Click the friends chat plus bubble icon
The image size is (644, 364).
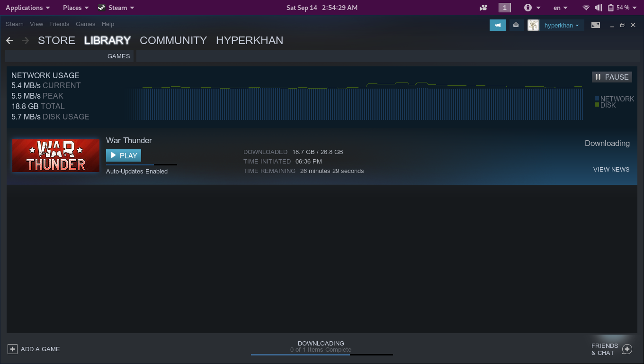pyautogui.click(x=627, y=349)
